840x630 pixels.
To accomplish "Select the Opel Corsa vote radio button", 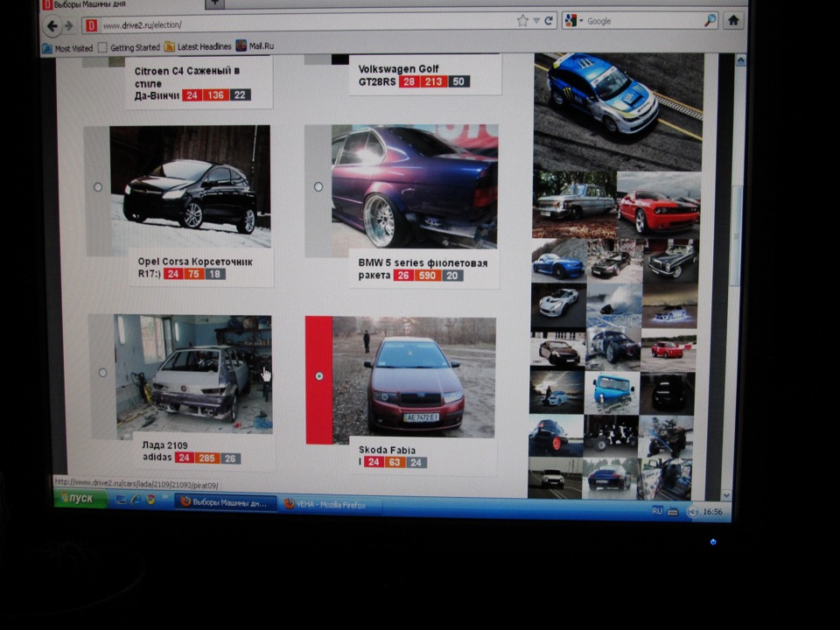I will tap(97, 187).
